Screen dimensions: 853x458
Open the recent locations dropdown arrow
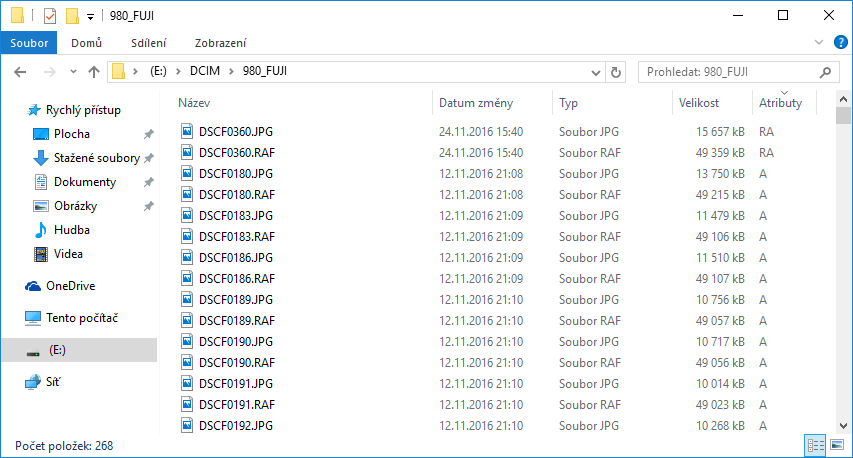tap(73, 72)
